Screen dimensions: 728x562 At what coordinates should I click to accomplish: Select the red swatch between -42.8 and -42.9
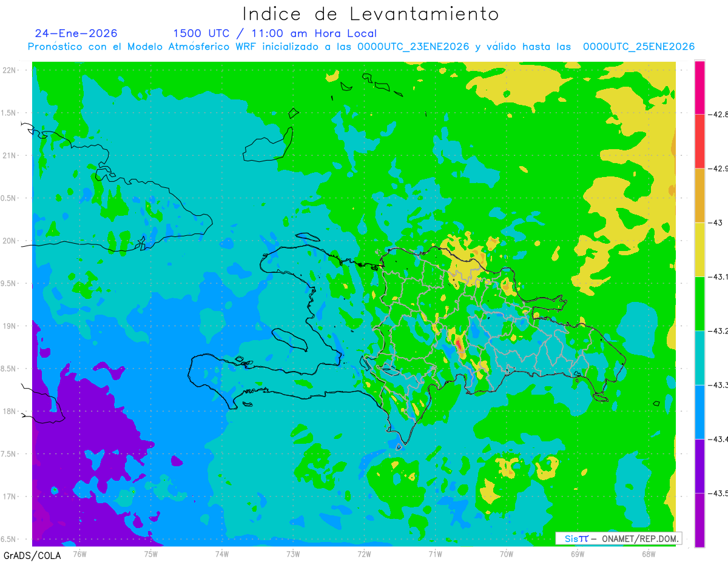699,141
